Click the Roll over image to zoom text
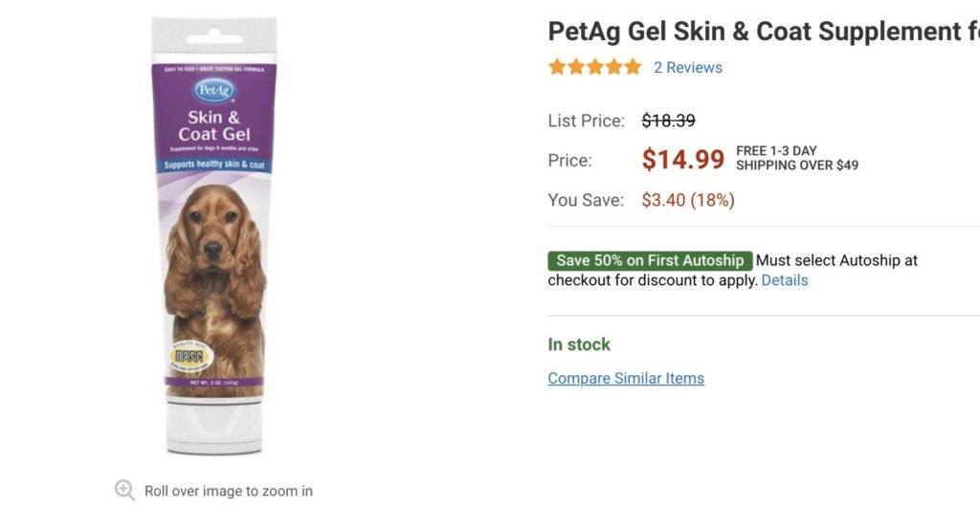 point(228,491)
